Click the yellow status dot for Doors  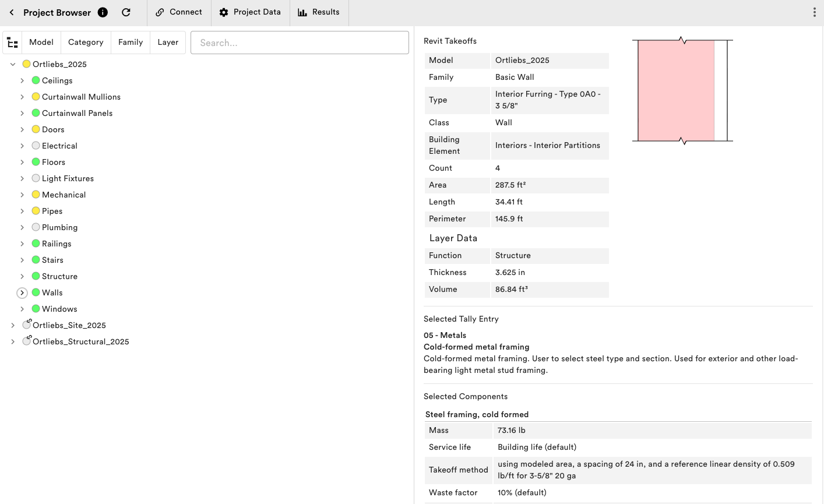[x=36, y=129]
